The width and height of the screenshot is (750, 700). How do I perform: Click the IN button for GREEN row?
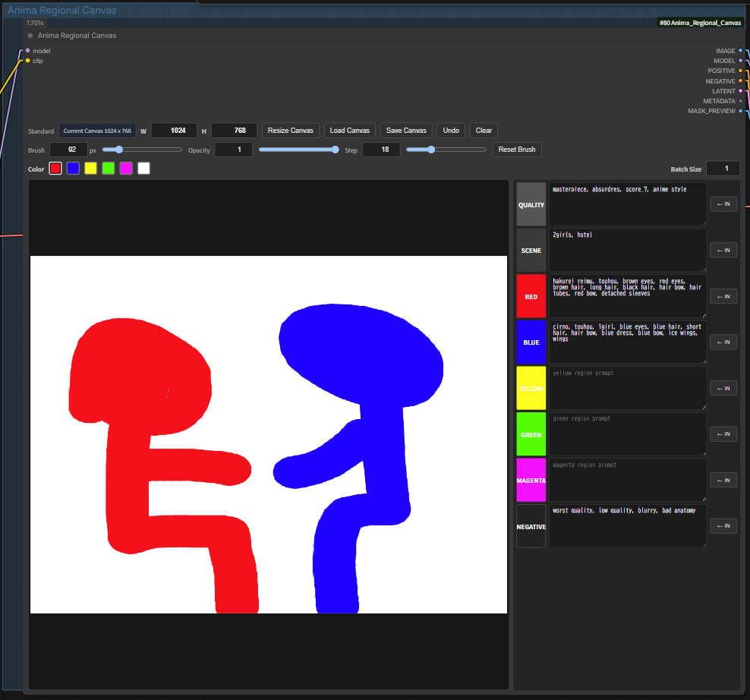point(723,434)
